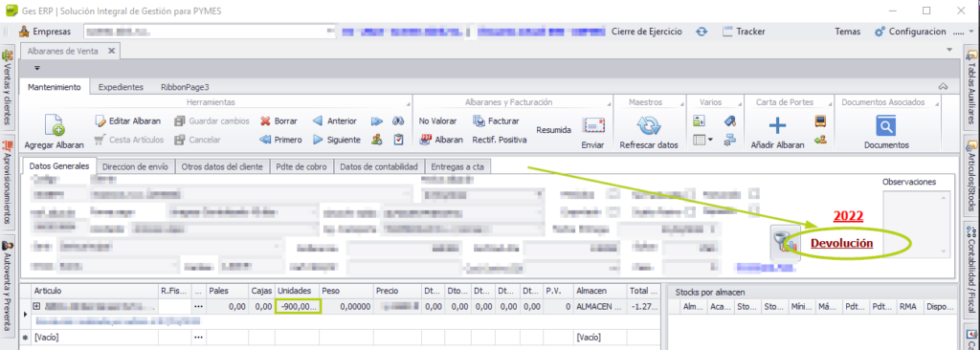This screenshot has width=980, height=350.
Task: Switch to Mantenimiento ribbon tab
Action: click(x=55, y=87)
